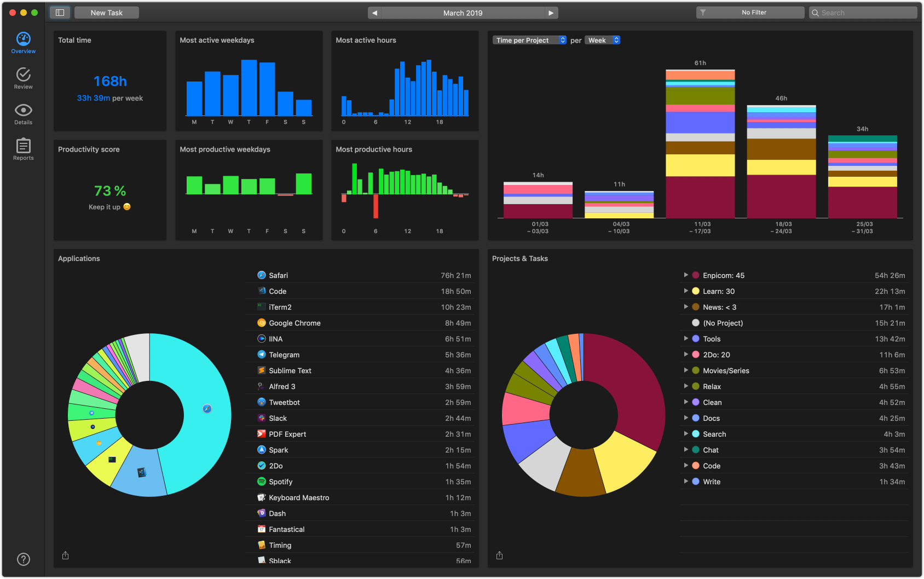Viewport: 924px width, 579px height.
Task: Click the help question mark icon
Action: [24, 559]
